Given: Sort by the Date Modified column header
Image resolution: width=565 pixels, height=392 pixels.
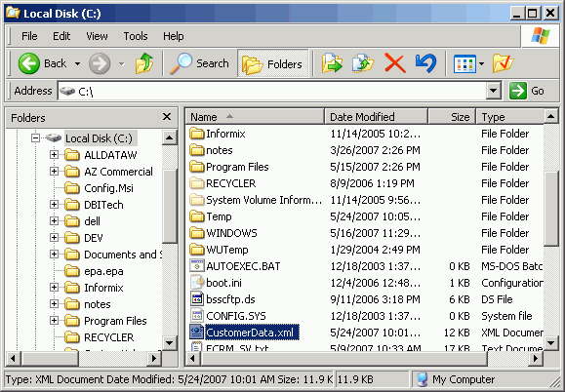Looking at the screenshot, I should [377, 117].
